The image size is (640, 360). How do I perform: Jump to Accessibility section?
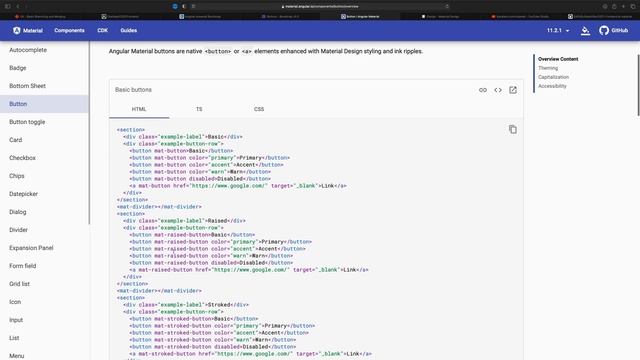pyautogui.click(x=552, y=86)
